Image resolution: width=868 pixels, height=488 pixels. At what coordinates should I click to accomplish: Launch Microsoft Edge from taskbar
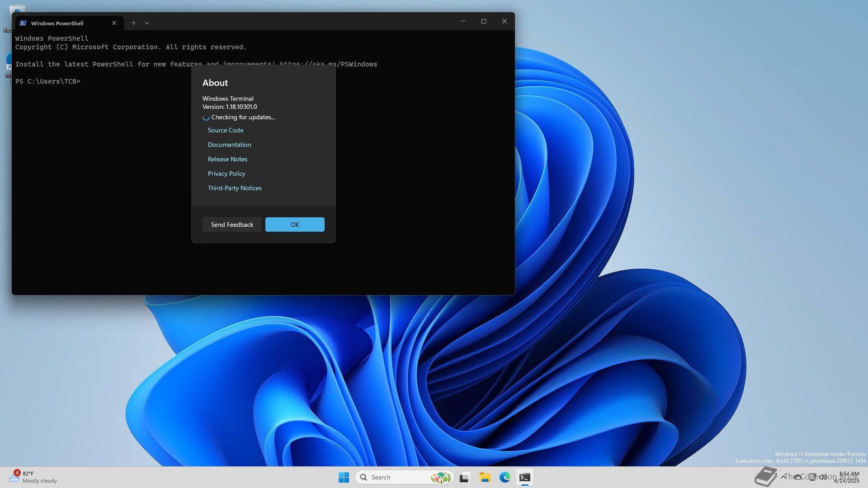tap(505, 477)
